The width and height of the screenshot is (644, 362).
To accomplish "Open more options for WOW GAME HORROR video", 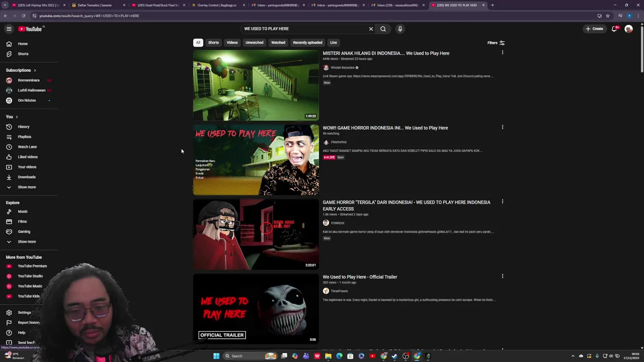I will 502,127.
